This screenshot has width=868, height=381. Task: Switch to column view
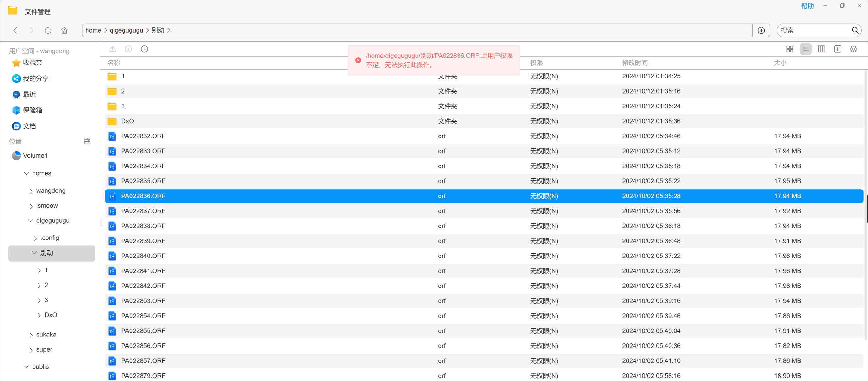pyautogui.click(x=822, y=49)
